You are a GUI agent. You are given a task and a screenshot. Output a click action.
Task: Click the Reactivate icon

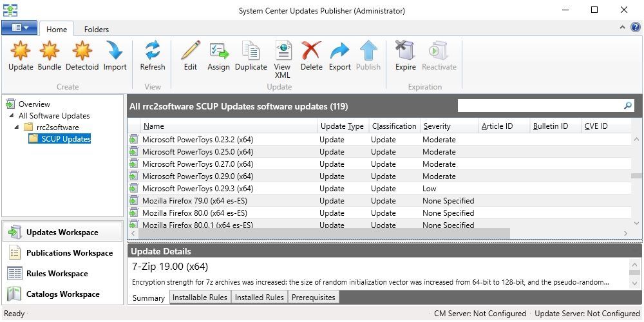click(x=439, y=50)
